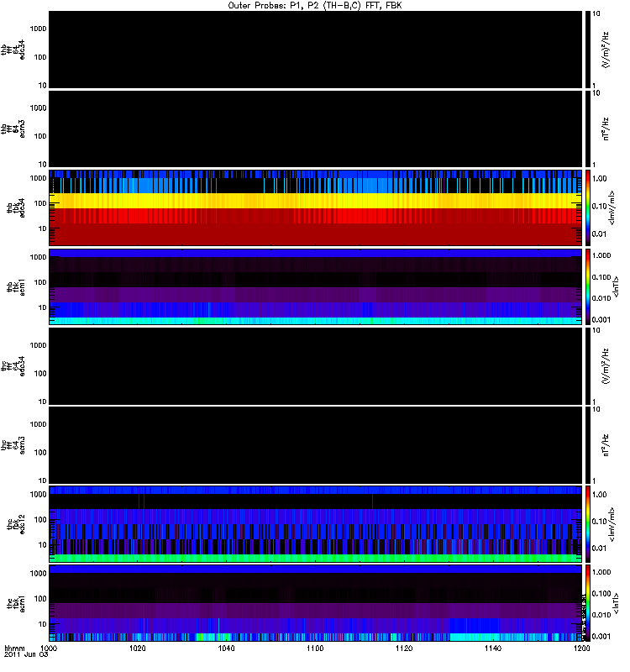The width and height of the screenshot is (630, 672).
Task: Click the 1100 time axis tick label
Action: click(x=315, y=650)
